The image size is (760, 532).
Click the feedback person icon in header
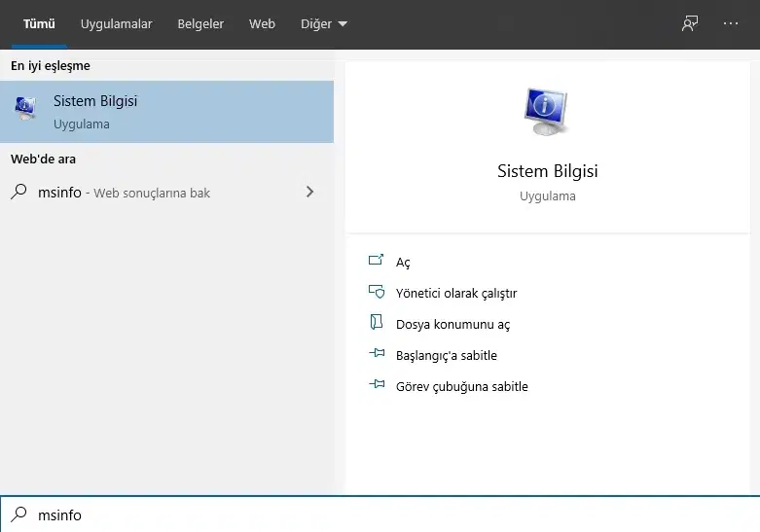(x=690, y=23)
